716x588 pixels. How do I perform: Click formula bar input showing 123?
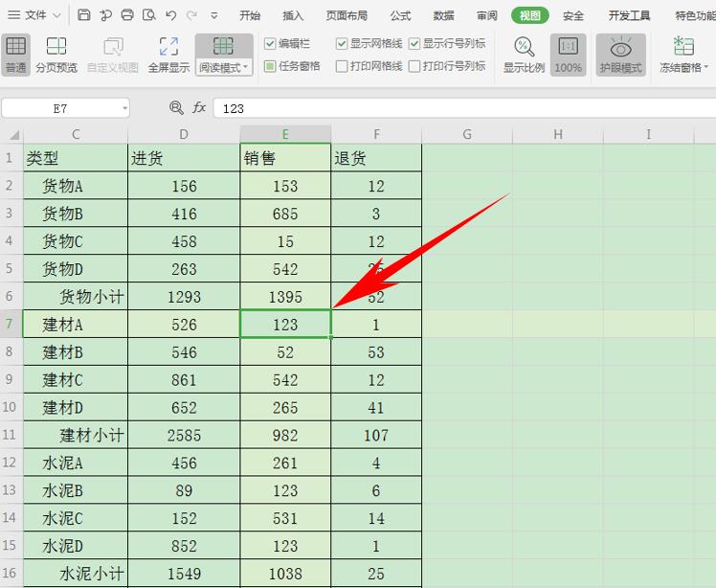[464, 108]
